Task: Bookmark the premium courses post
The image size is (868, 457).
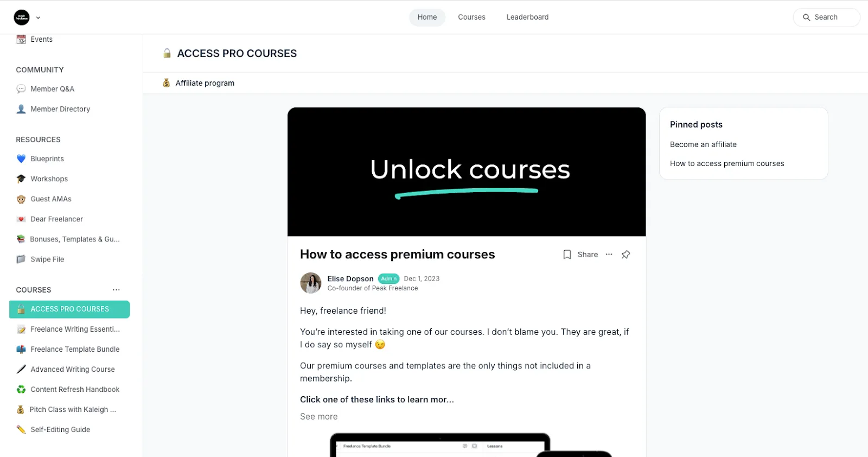Action: pyautogui.click(x=567, y=255)
